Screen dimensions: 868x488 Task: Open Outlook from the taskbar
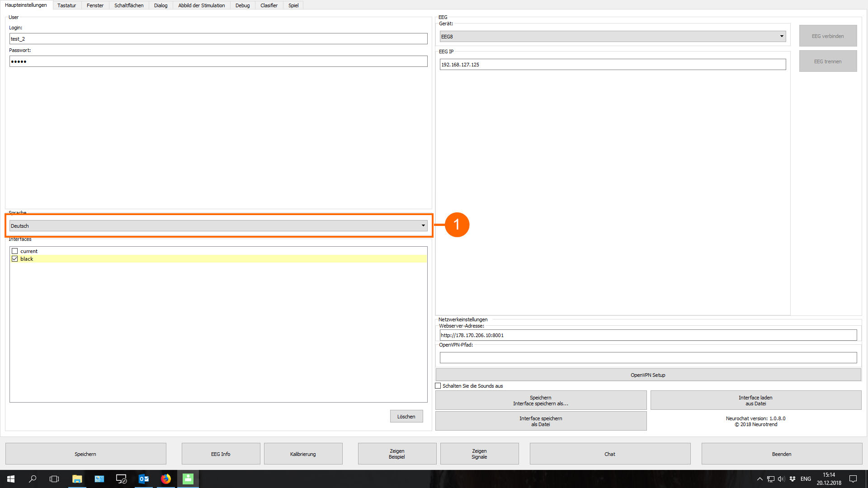click(144, 479)
